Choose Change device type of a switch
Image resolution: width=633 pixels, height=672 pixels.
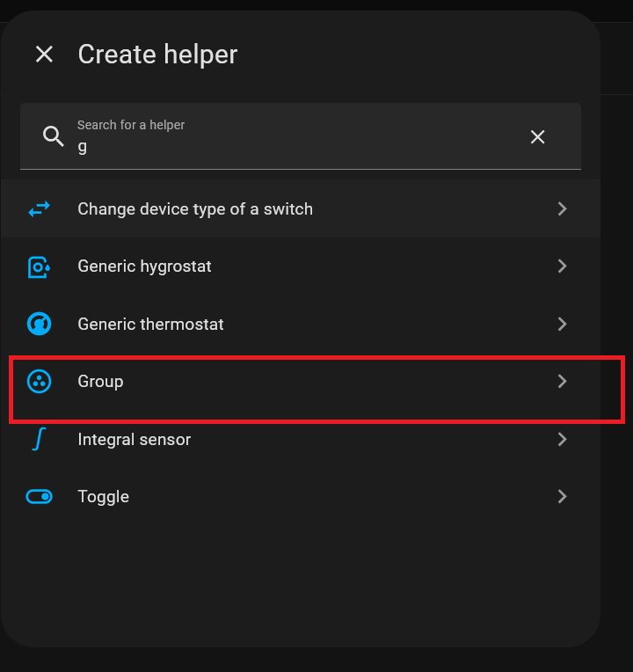pyautogui.click(x=195, y=209)
